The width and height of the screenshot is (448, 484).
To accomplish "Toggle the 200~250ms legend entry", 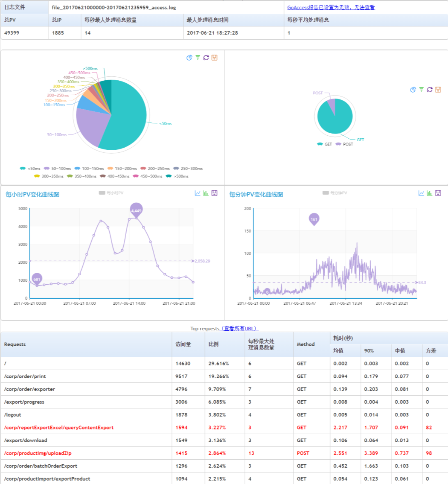I will click(x=155, y=169).
